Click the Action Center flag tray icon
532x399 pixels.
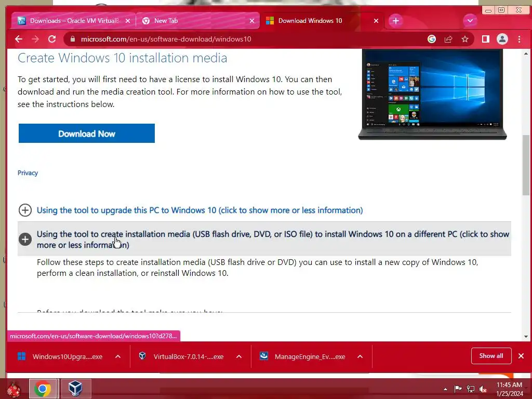click(x=458, y=389)
